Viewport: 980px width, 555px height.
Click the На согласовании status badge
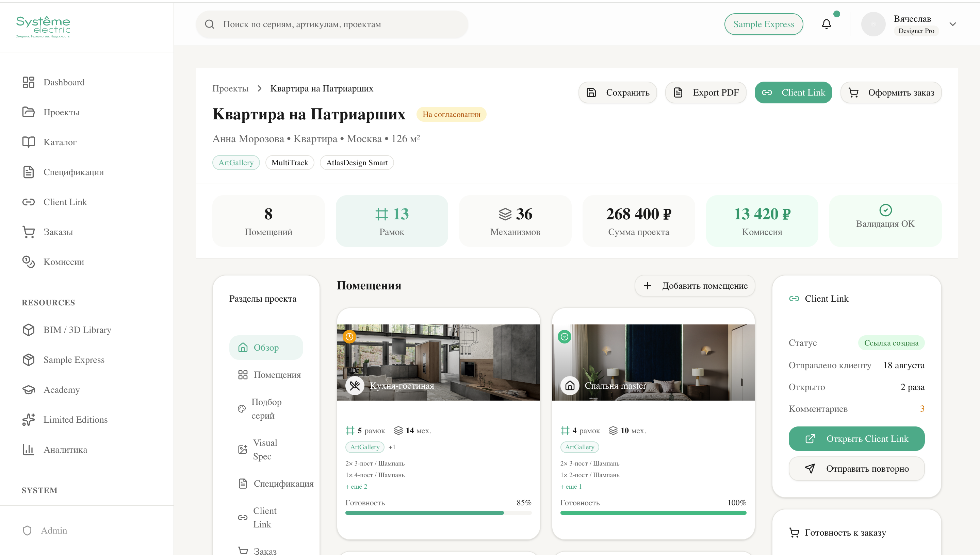pos(451,114)
